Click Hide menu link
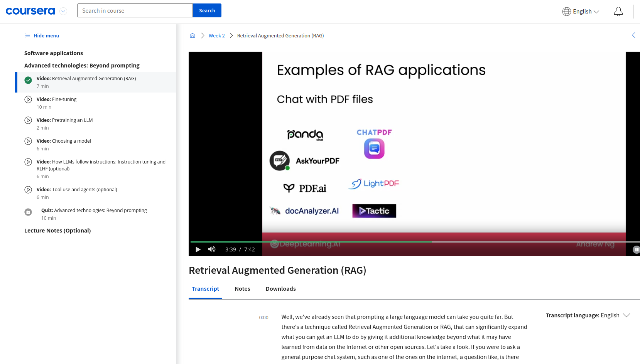 46,35
